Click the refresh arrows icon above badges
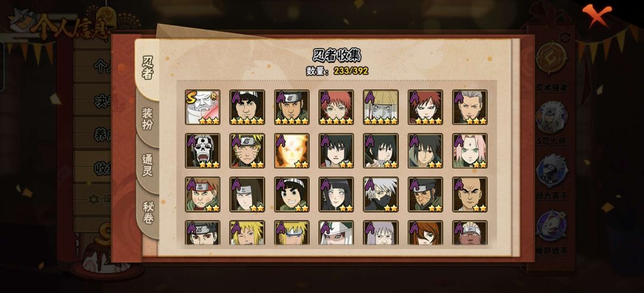644x293 pixels. (x=565, y=36)
